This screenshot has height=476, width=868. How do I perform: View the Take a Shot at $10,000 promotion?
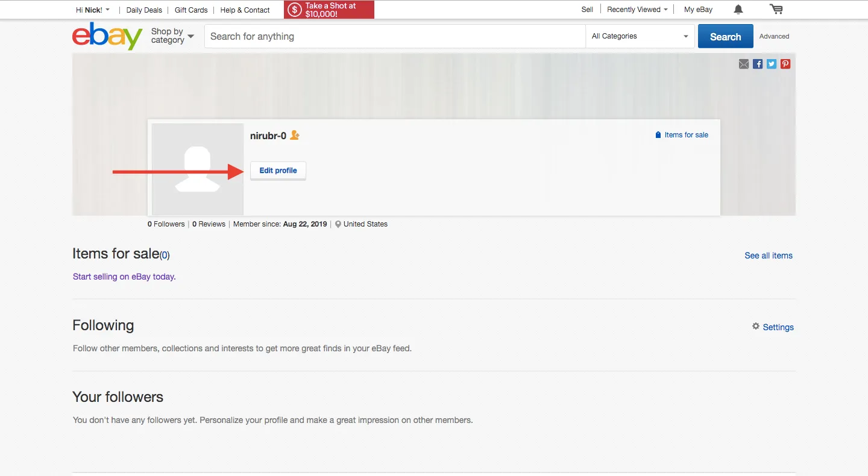(329, 9)
